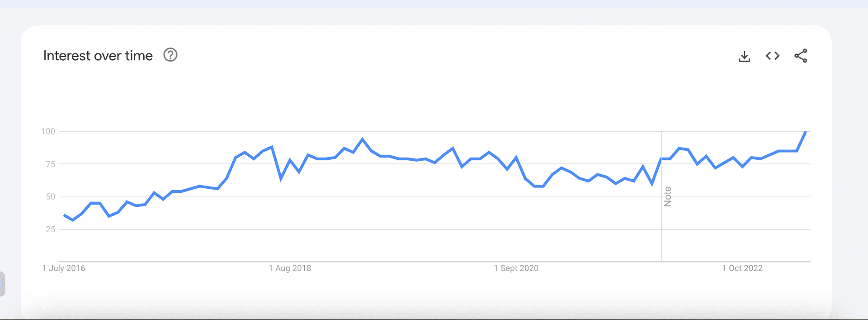
Task: Click the final peak at value 100
Action: coord(806,132)
